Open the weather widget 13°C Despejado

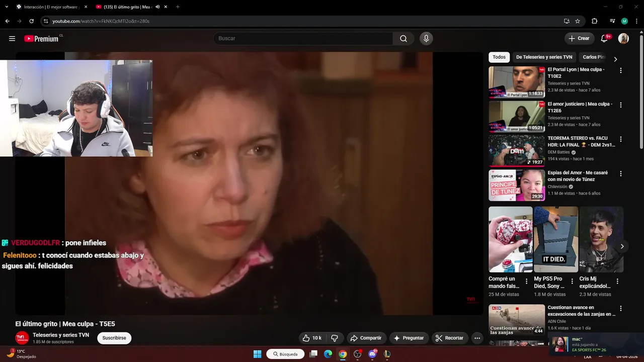point(21,353)
